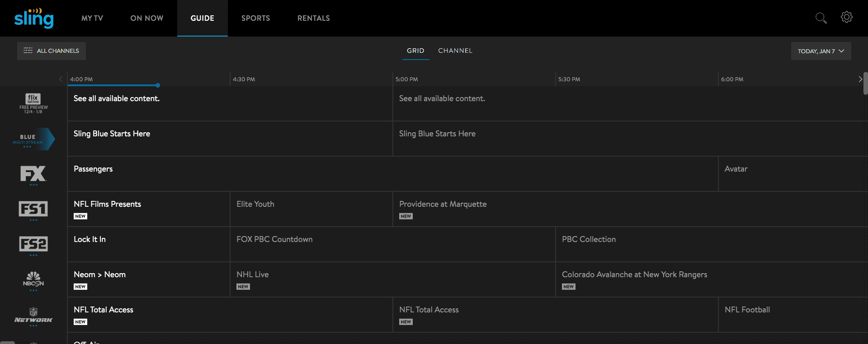Open the Today, Jan 7 date dropdown

[x=821, y=51]
